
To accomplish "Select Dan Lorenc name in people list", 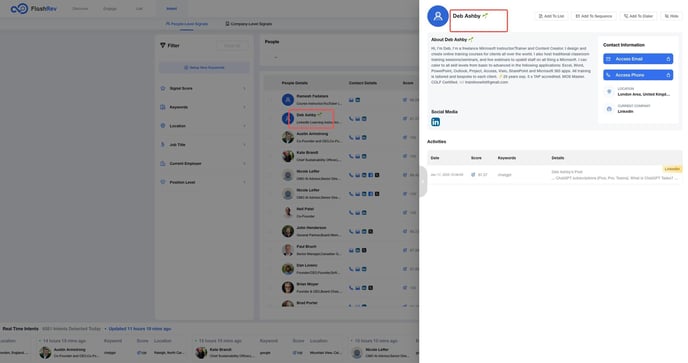I will point(306,265).
